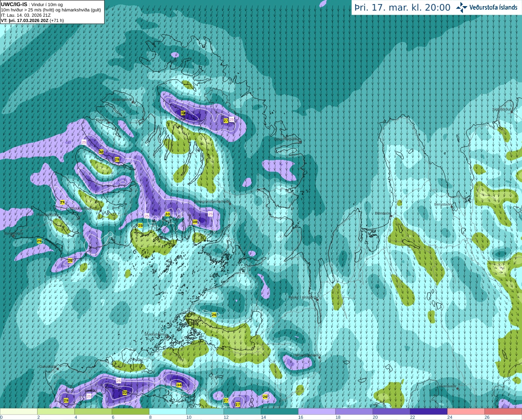Viewport: 522px width, 420px height.
Task: Click the legend tick value 26
Action: pyautogui.click(x=487, y=417)
